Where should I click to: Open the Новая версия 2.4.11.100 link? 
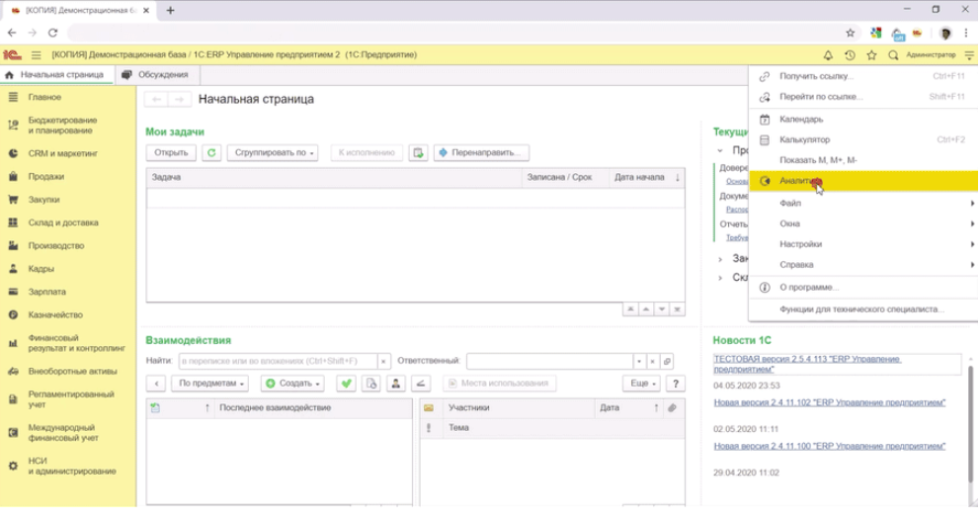(830, 447)
